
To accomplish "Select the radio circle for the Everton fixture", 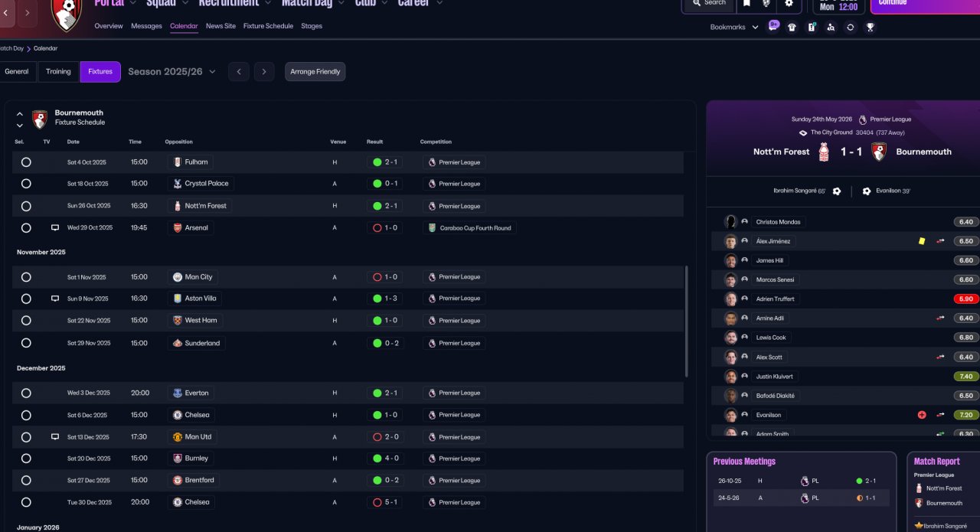I will click(26, 393).
